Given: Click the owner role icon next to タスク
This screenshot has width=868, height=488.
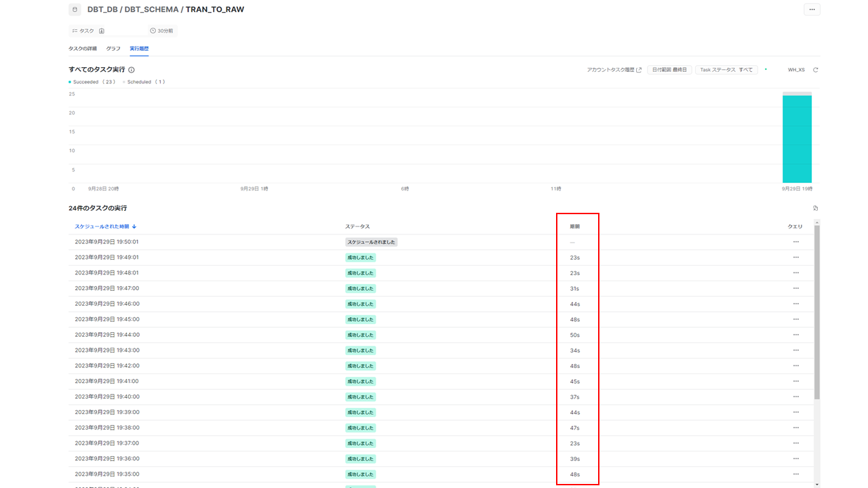Looking at the screenshot, I should [x=102, y=31].
